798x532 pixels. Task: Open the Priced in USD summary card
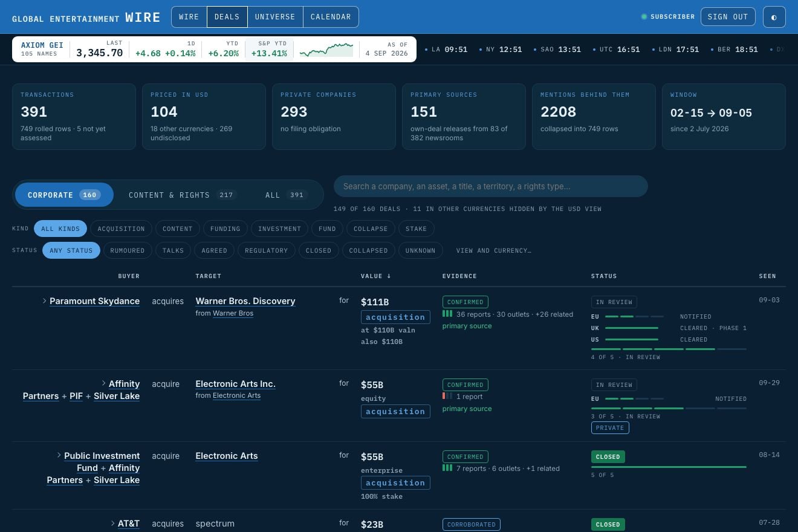click(204, 117)
